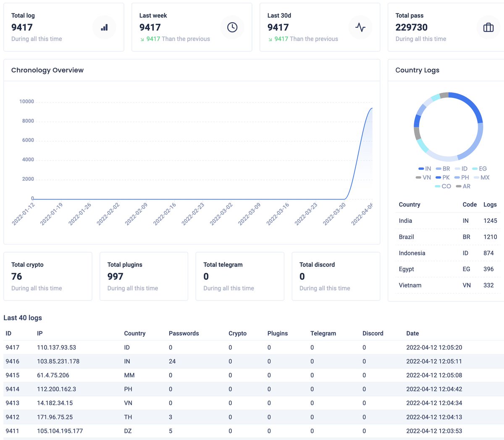Click the India row in country table
The width and height of the screenshot is (504, 440).
pyautogui.click(x=448, y=221)
